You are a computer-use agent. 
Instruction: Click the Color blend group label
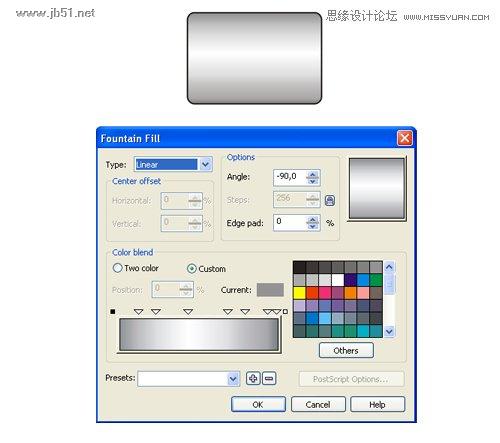point(133,252)
